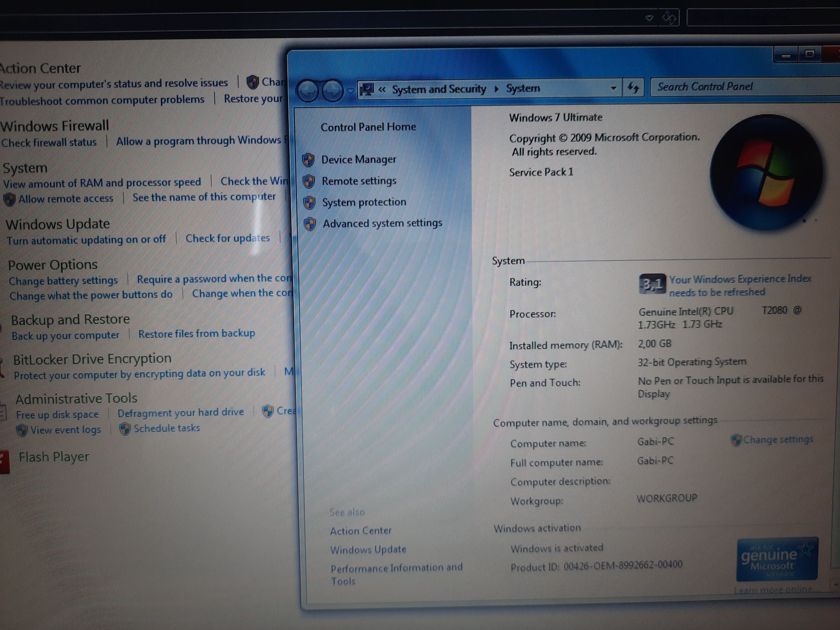840x630 pixels.
Task: Click the Search Control Panel field
Action: tap(745, 87)
